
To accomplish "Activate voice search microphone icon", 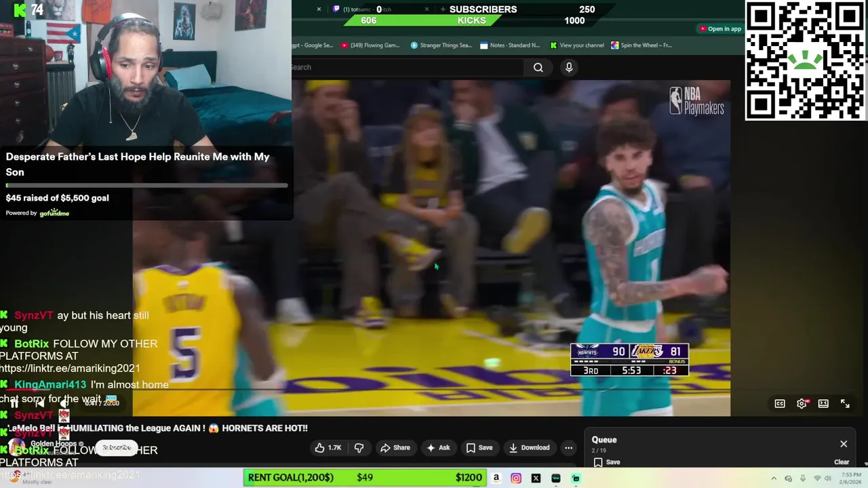I will click(569, 67).
